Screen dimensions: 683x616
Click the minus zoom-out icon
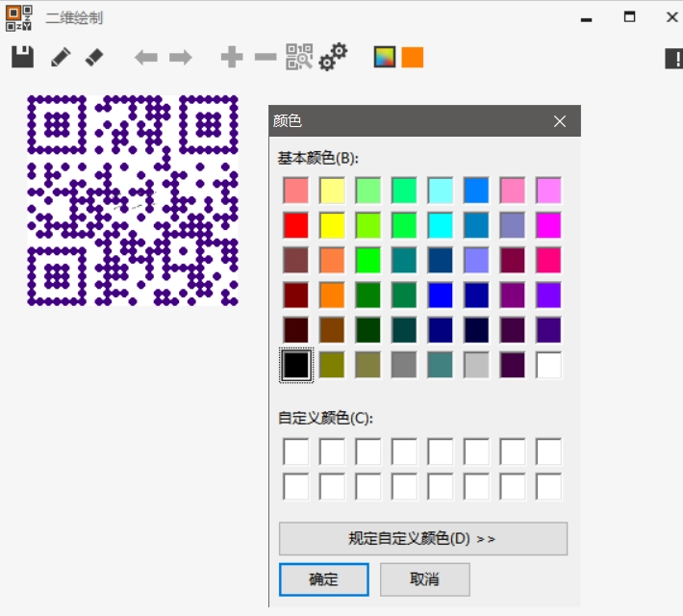click(x=265, y=58)
